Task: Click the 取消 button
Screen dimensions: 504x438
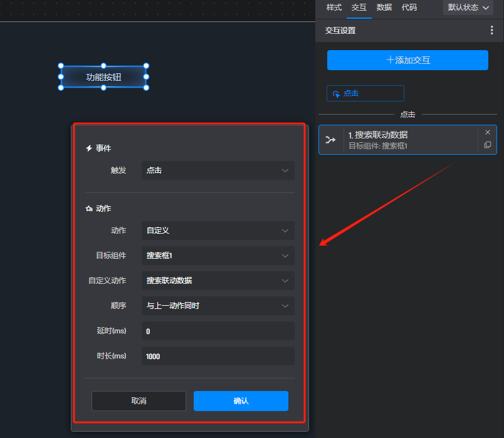Action: pos(139,401)
